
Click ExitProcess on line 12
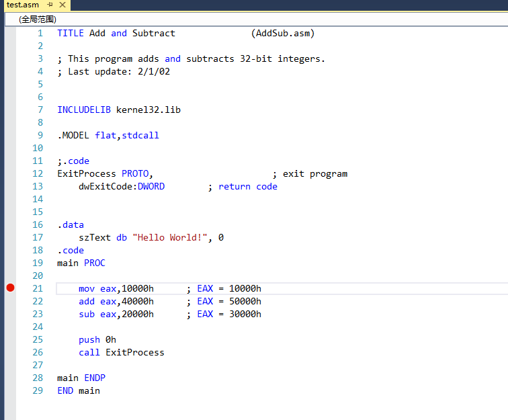87,173
